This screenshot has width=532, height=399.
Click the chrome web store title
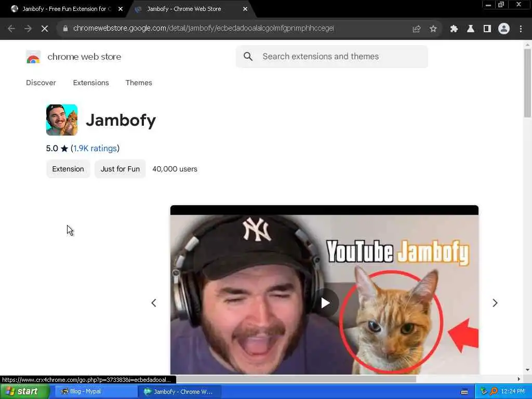[x=84, y=57]
